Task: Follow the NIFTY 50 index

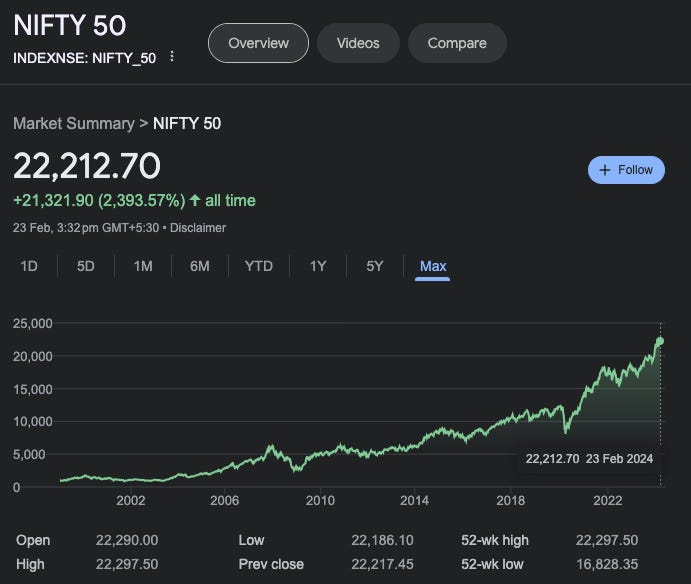Action: pos(626,170)
